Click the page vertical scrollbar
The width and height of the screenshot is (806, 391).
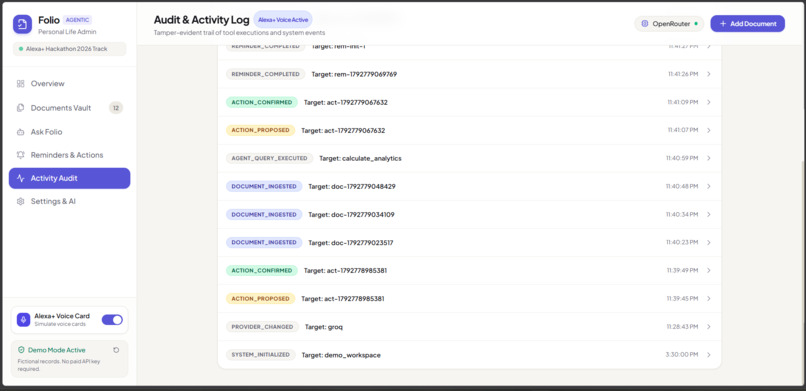[803, 272]
